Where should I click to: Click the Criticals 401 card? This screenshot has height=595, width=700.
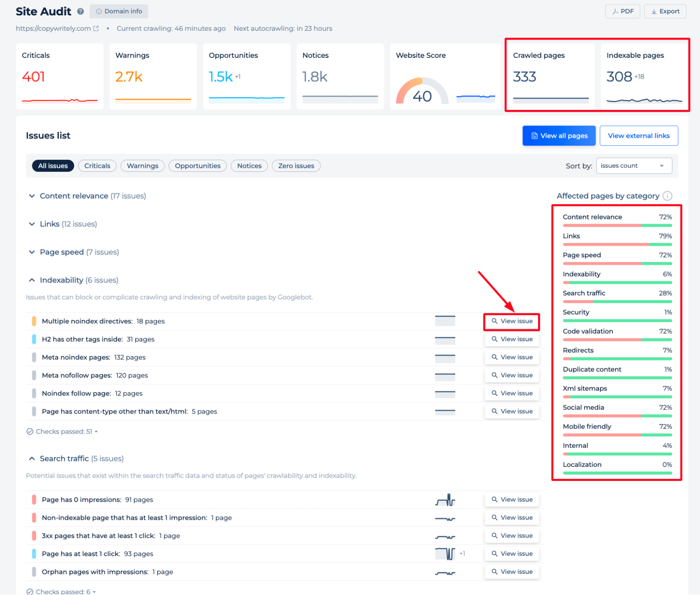click(60, 77)
